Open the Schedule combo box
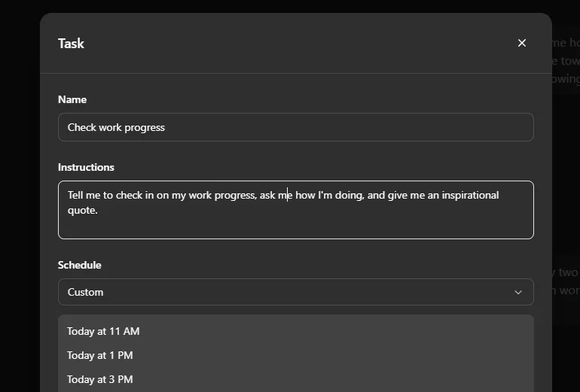Image resolution: width=580 pixels, height=392 pixels. tap(295, 292)
